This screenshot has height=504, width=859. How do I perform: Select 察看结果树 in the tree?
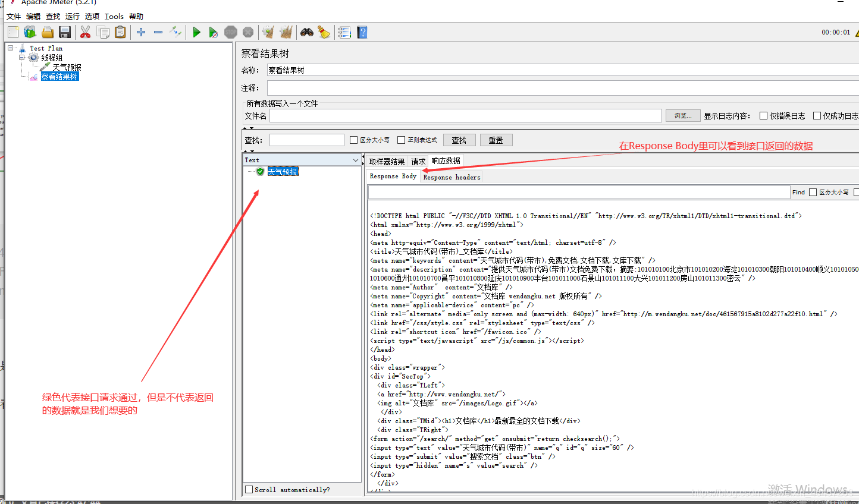59,77
